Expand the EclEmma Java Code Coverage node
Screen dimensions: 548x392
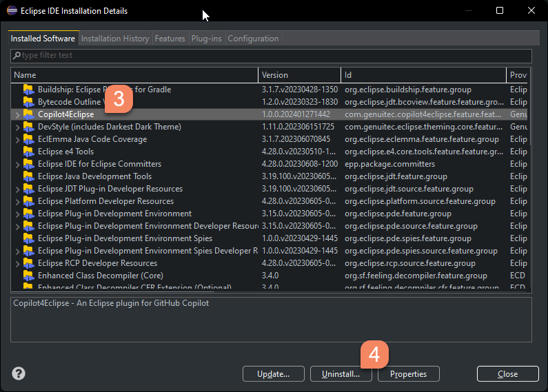click(17, 139)
